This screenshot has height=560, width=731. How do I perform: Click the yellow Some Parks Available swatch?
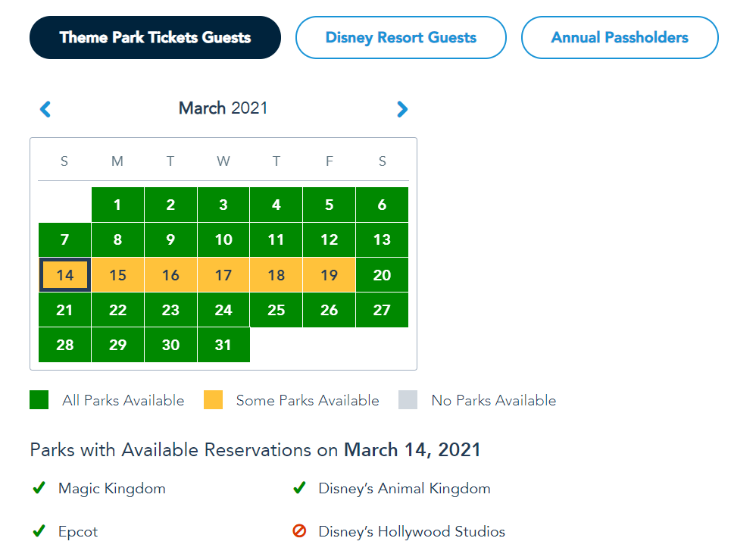click(x=214, y=400)
